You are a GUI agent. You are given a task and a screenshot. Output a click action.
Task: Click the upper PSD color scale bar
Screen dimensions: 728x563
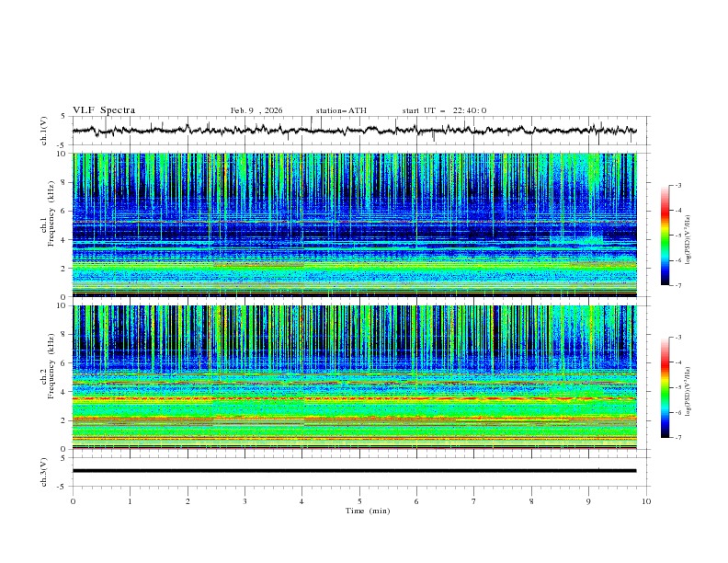[665, 236]
